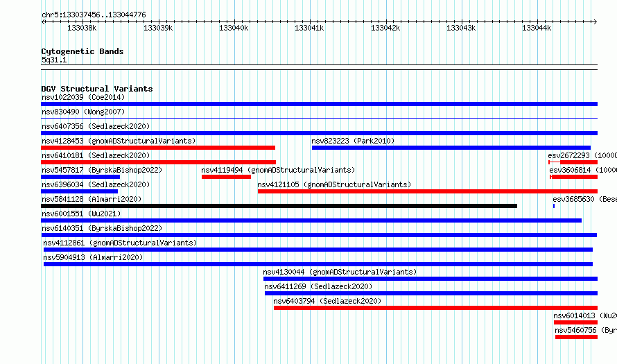Click the DGV Structural Variants track title

click(x=97, y=89)
